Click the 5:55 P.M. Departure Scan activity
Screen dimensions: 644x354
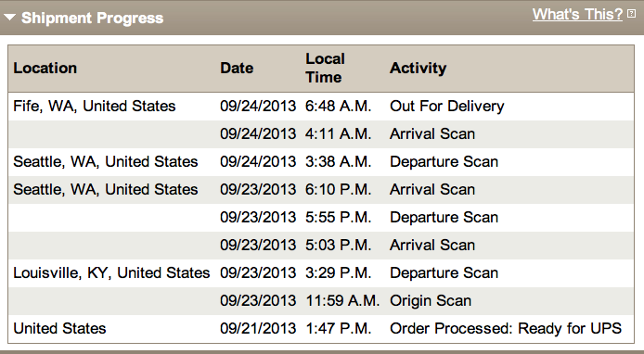[444, 218]
